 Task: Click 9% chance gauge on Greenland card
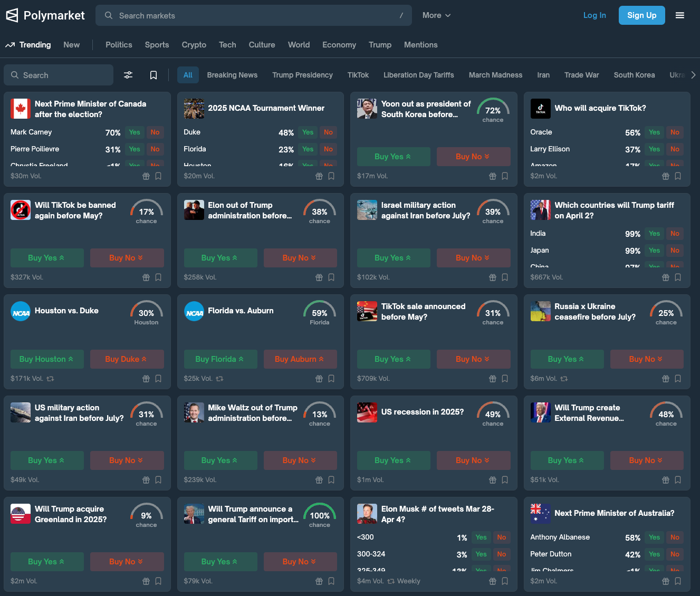pos(147,515)
